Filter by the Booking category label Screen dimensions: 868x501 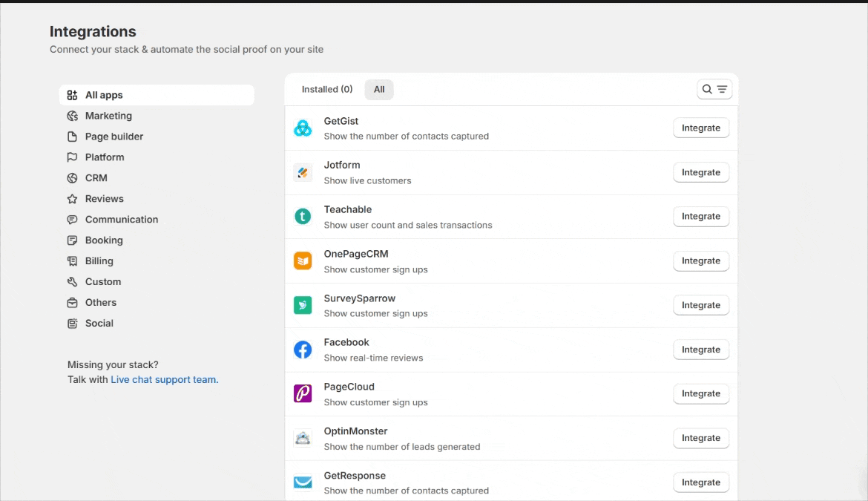[x=104, y=240]
